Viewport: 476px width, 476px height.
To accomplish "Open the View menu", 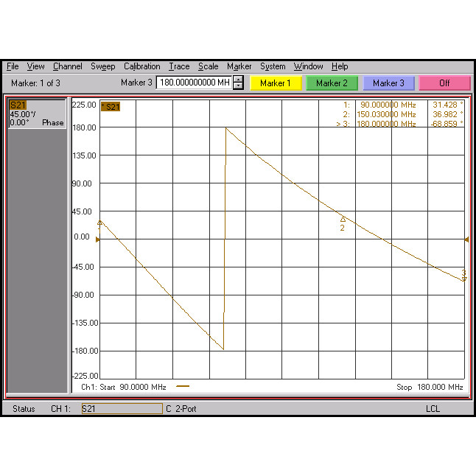I will (35, 66).
